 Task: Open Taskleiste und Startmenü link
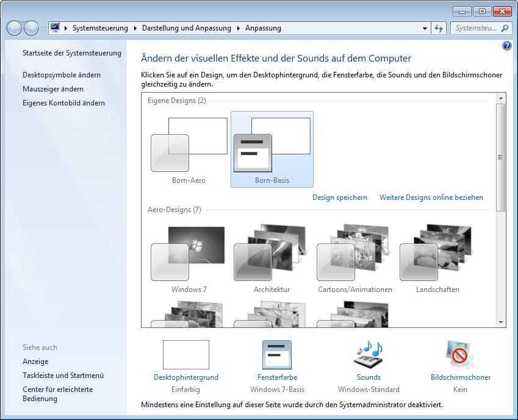click(63, 376)
